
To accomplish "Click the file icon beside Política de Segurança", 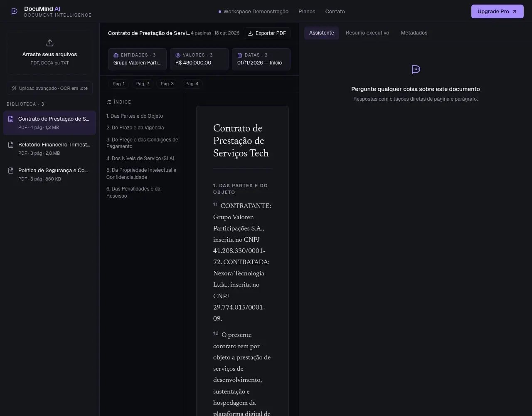I will (x=11, y=171).
